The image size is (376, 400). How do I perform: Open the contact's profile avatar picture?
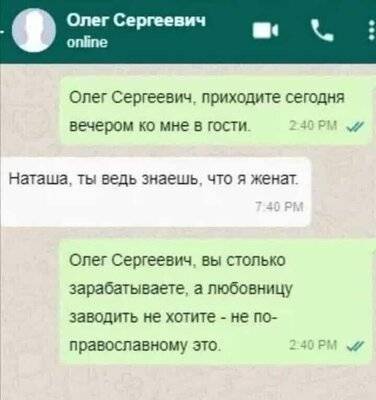[33, 31]
